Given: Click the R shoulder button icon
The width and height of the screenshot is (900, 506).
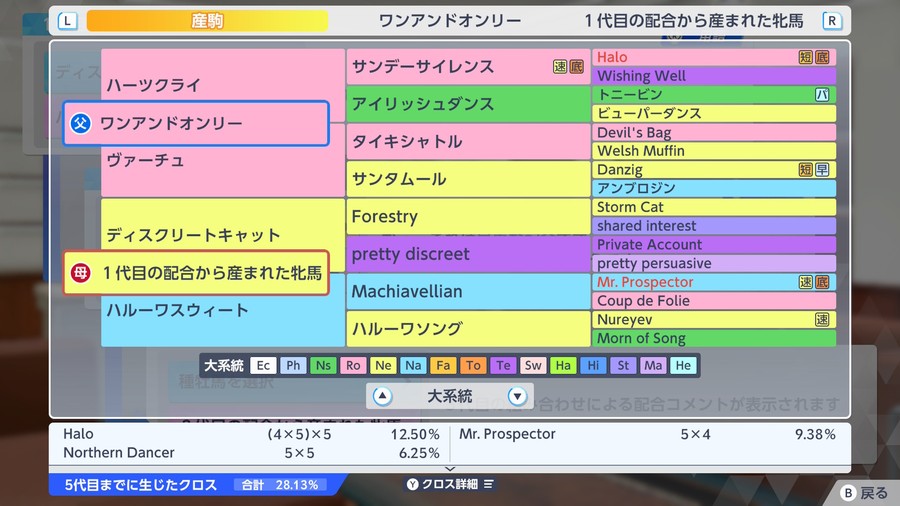Looking at the screenshot, I should coord(832,21).
